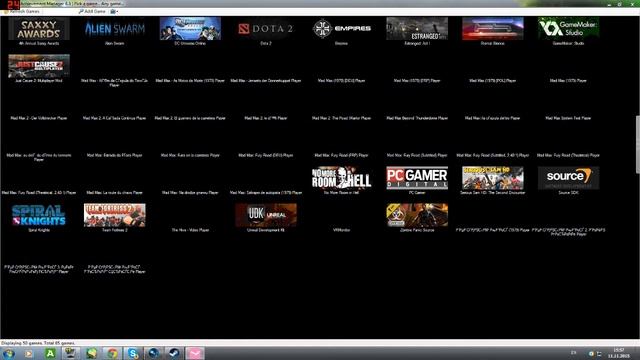
Task: Select the Alien Swarm game logo
Action: coord(114,29)
